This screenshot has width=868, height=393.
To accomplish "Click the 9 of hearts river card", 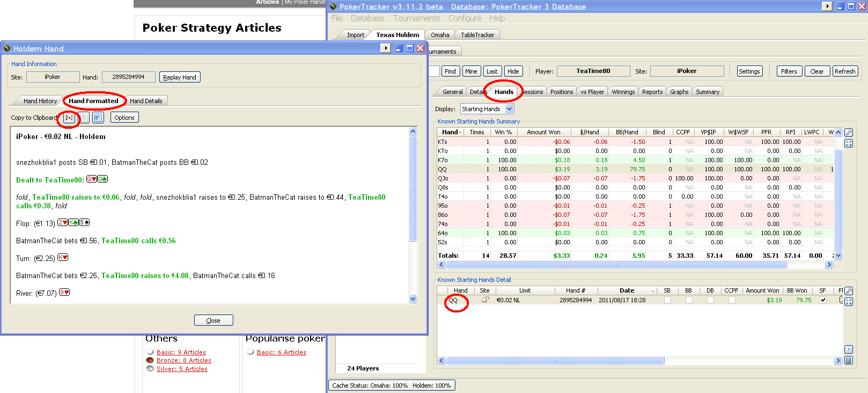I will 64,293.
